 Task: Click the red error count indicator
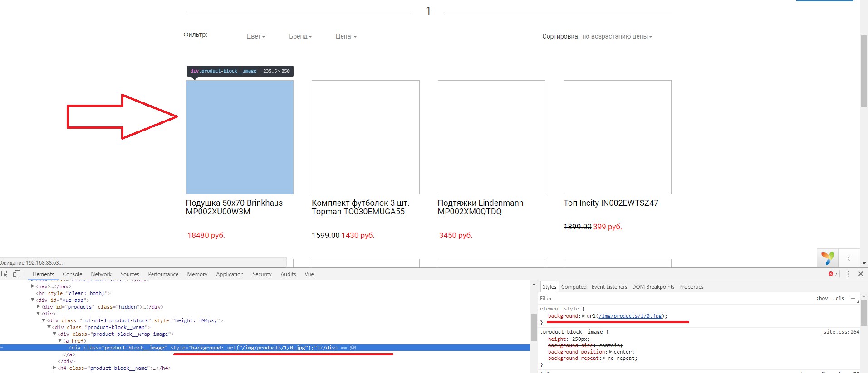point(833,274)
